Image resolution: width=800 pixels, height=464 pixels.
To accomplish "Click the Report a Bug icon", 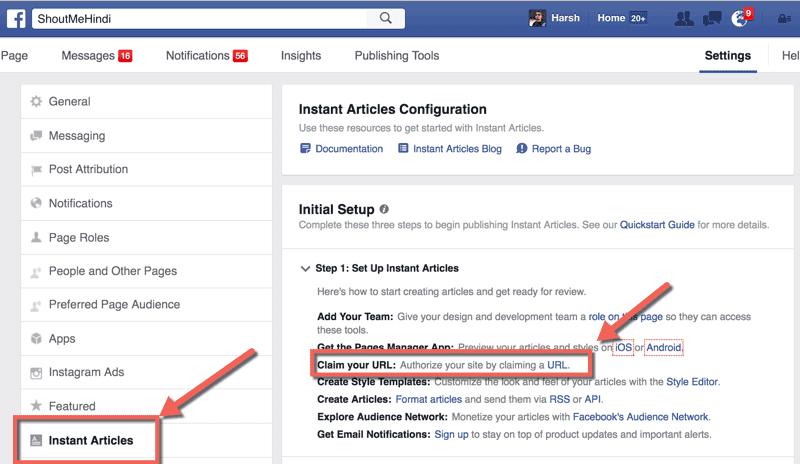I will click(x=521, y=149).
